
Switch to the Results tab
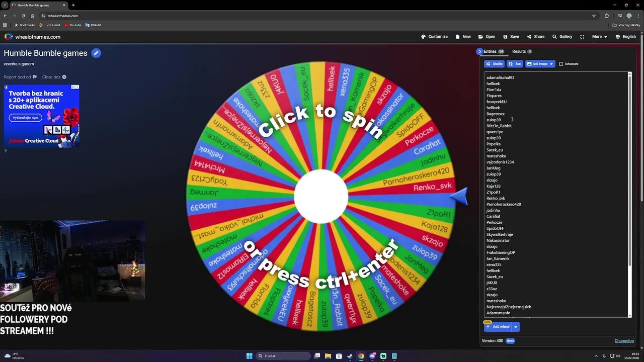coord(522,51)
